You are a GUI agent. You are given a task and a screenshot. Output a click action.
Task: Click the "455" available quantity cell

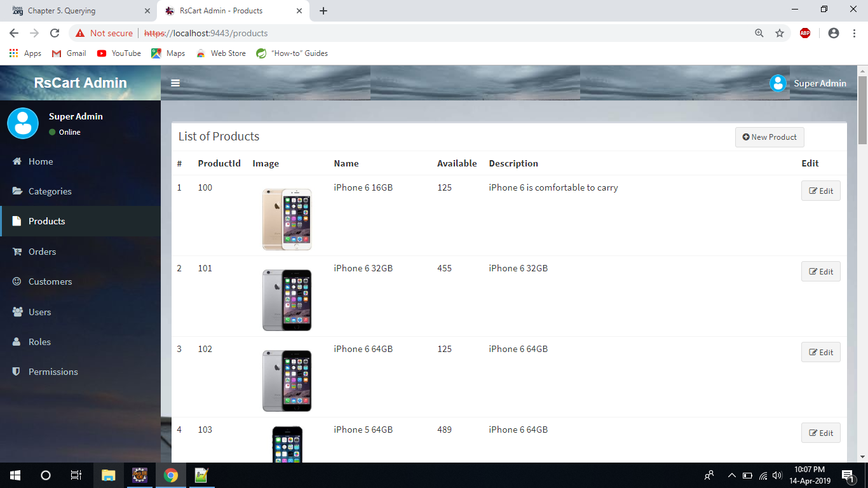point(444,268)
